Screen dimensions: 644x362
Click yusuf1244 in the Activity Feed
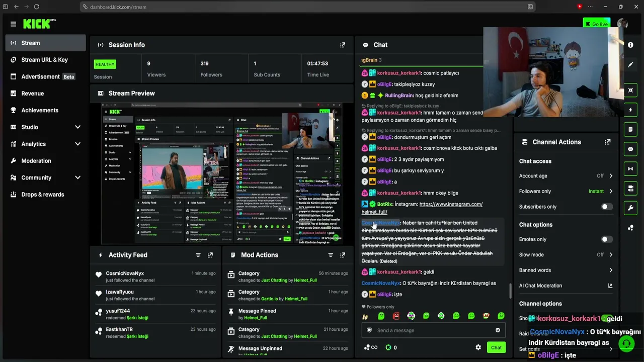[x=118, y=311]
